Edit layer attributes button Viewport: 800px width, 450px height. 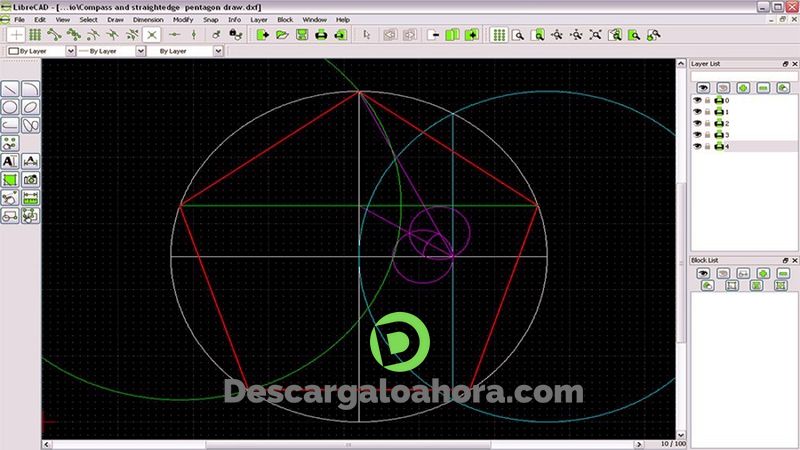783,88
